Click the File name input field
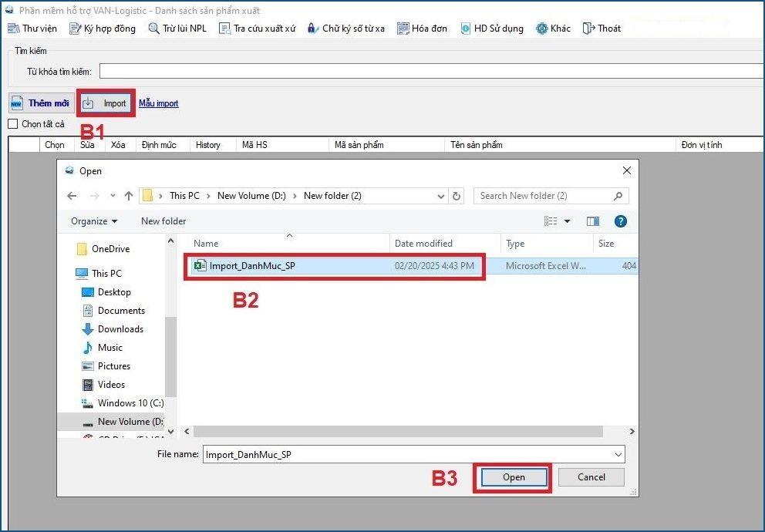 [x=408, y=454]
